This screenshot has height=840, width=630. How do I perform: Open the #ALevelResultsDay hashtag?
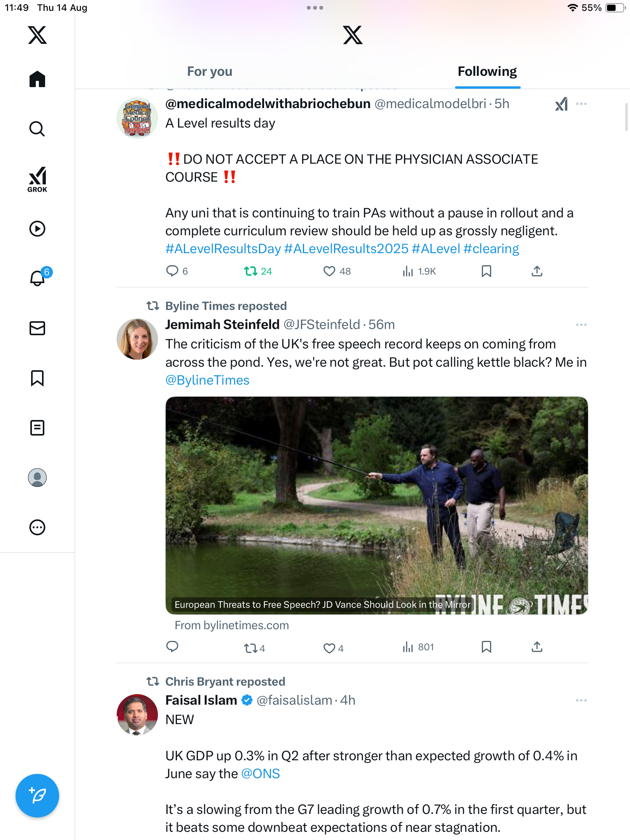pos(223,249)
